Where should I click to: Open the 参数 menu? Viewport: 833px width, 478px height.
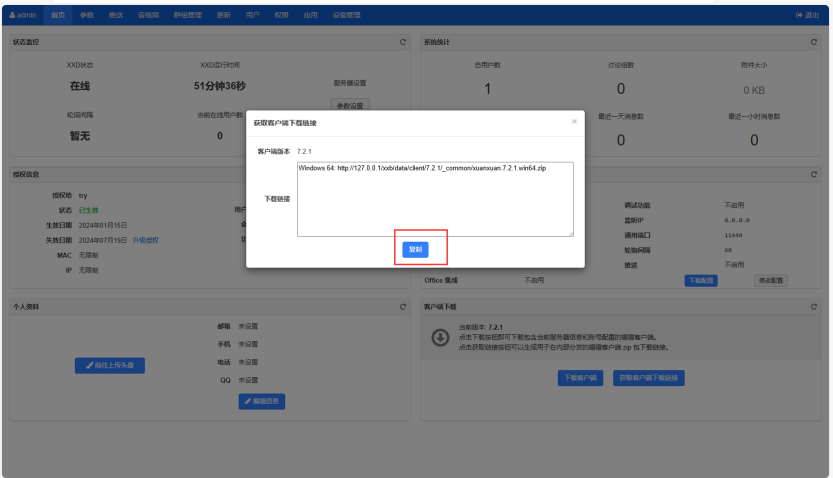pos(87,15)
